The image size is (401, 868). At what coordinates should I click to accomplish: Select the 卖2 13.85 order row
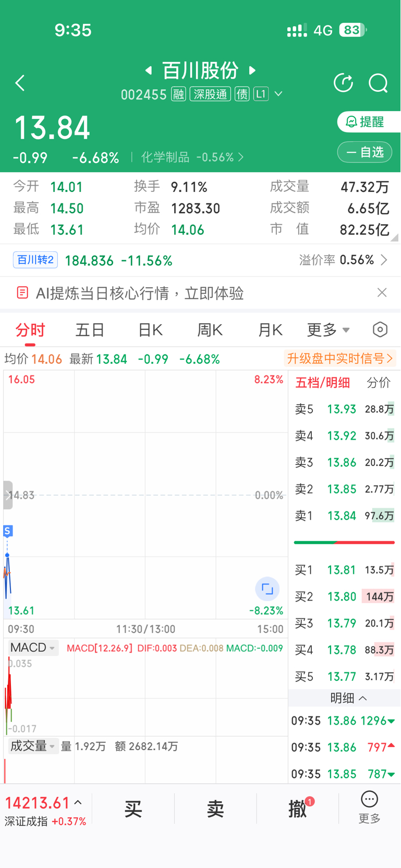344,489
